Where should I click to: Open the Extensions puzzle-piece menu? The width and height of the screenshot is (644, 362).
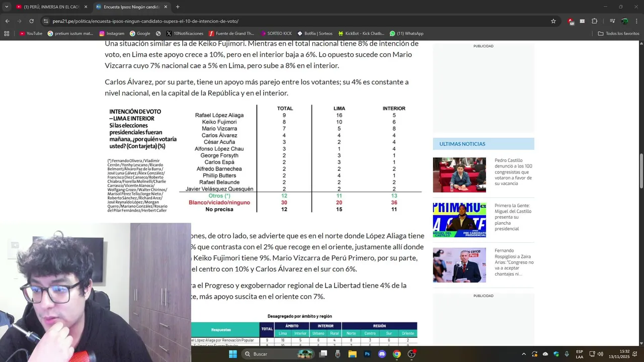[x=594, y=21]
